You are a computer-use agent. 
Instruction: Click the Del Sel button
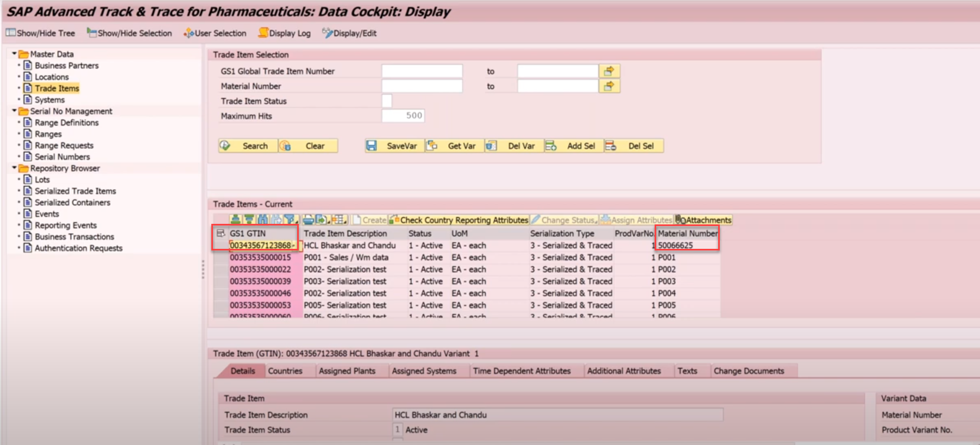pos(634,146)
